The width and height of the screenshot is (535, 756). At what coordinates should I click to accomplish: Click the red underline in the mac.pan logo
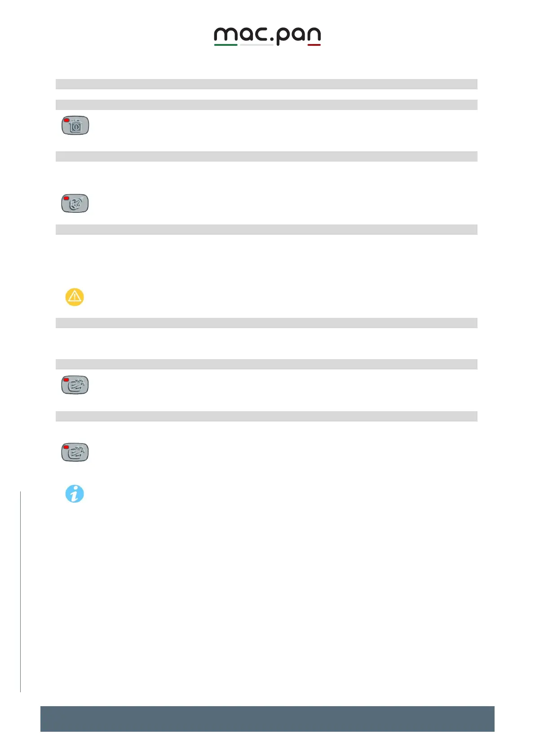(314, 45)
